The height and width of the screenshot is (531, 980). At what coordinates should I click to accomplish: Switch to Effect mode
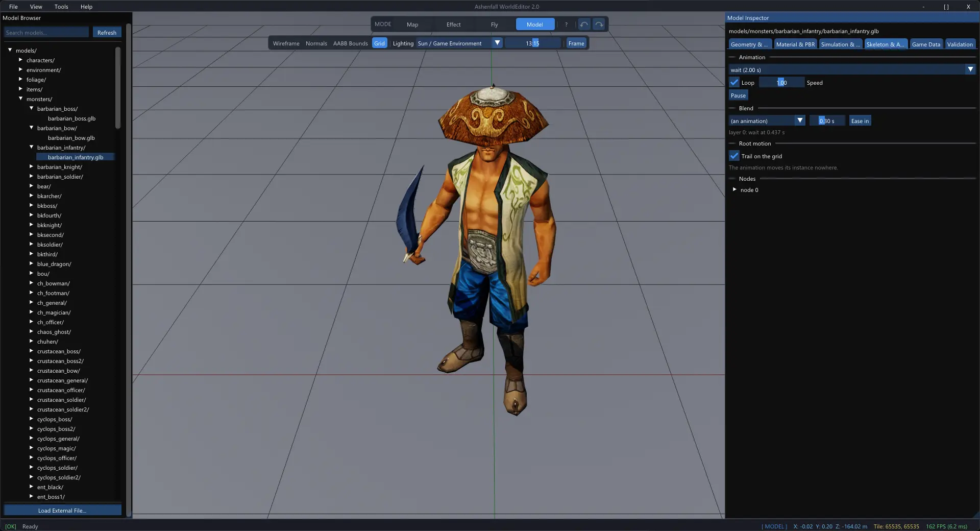[453, 25]
